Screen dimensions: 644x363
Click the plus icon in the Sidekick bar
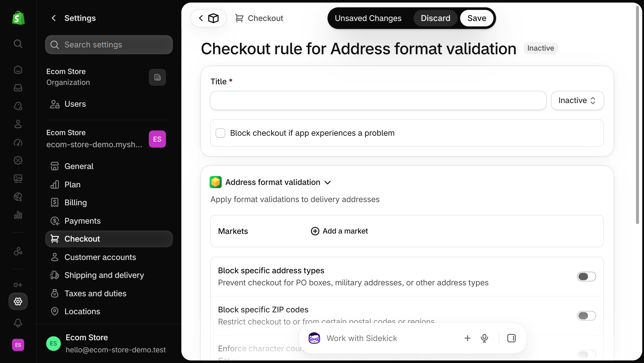pos(467,338)
